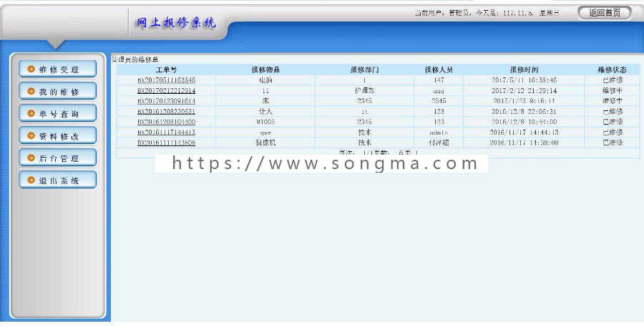Click the 报修部门 column header

pyautogui.click(x=364, y=70)
